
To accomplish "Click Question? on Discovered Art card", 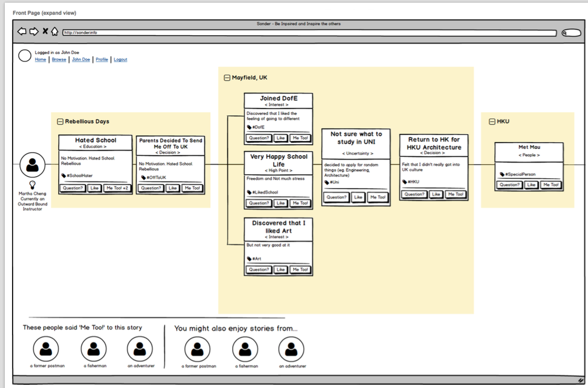I will click(x=259, y=270).
